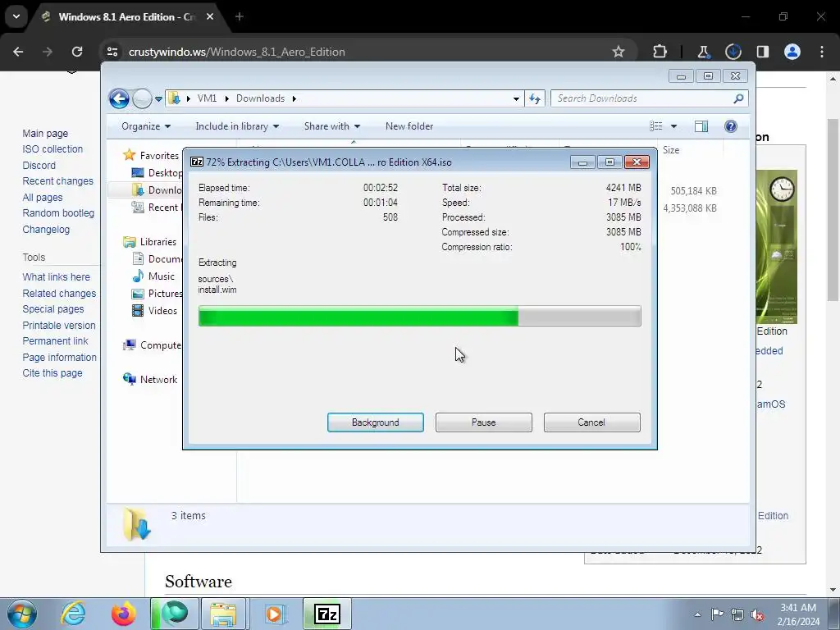Open the Share with menu
This screenshot has width=840, height=630.
pyautogui.click(x=332, y=126)
